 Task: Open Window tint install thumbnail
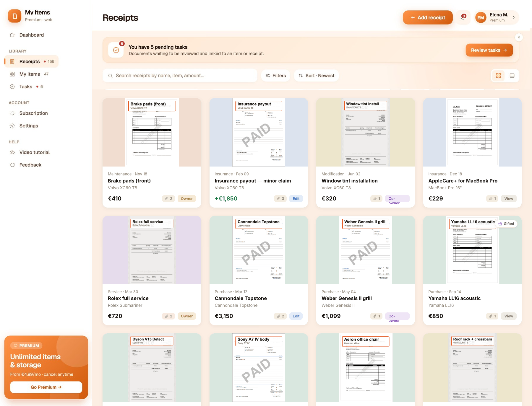click(x=366, y=132)
